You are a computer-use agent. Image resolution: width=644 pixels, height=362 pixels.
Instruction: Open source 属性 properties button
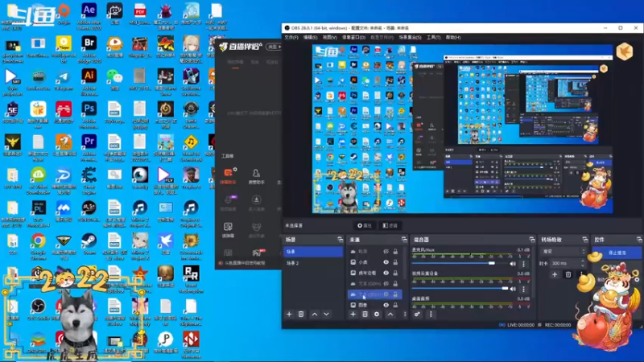pos(365,226)
